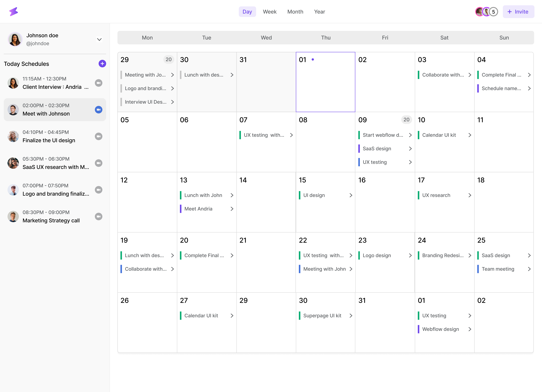The width and height of the screenshot is (542, 392).
Task: Switch to the Year view
Action: pos(320,11)
